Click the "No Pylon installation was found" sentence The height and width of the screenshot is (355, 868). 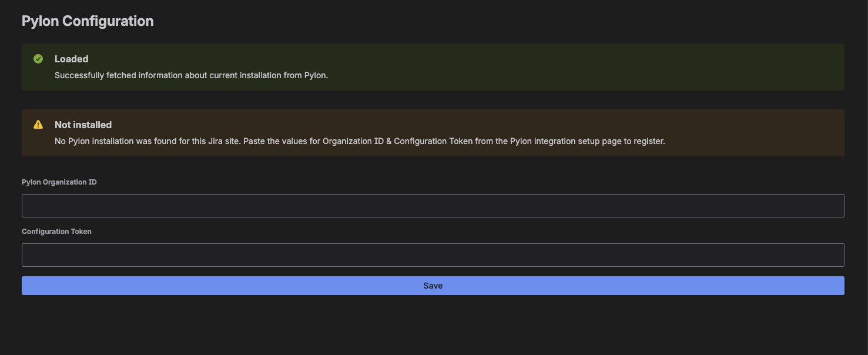pos(147,141)
